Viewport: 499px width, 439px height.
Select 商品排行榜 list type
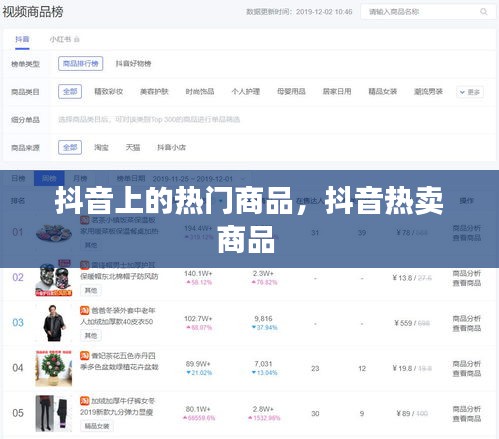(x=81, y=63)
